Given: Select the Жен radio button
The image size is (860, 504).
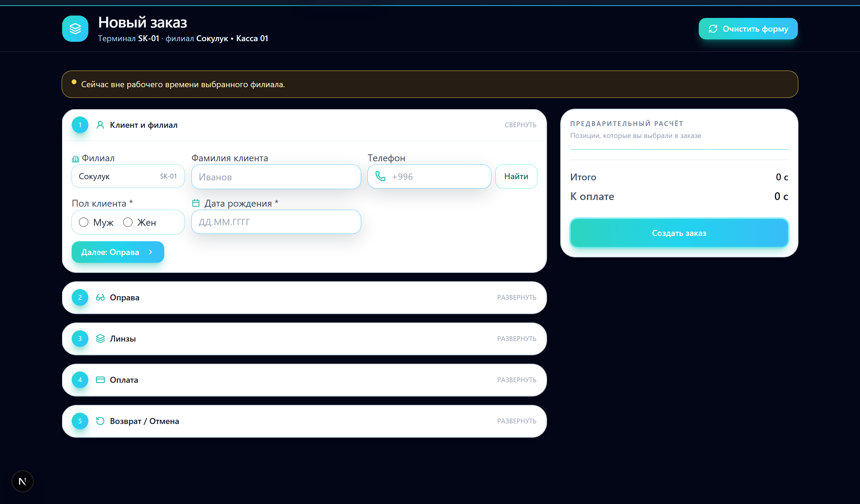Looking at the screenshot, I should (128, 222).
